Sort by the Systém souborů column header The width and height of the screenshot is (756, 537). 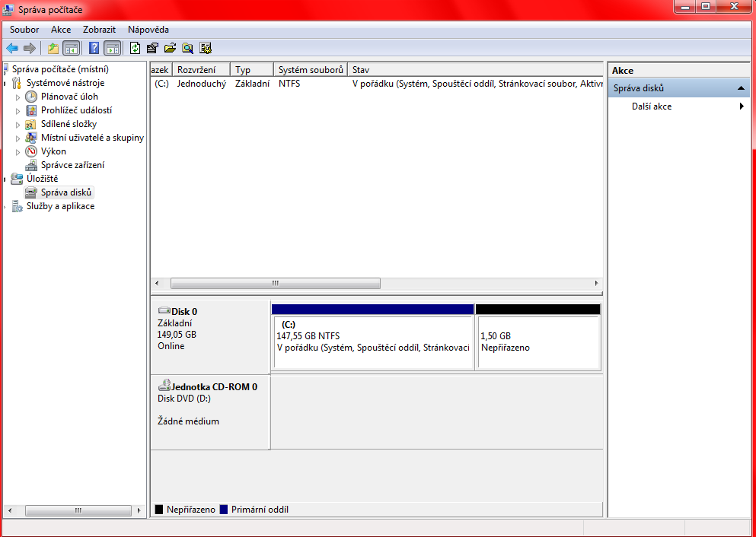311,70
